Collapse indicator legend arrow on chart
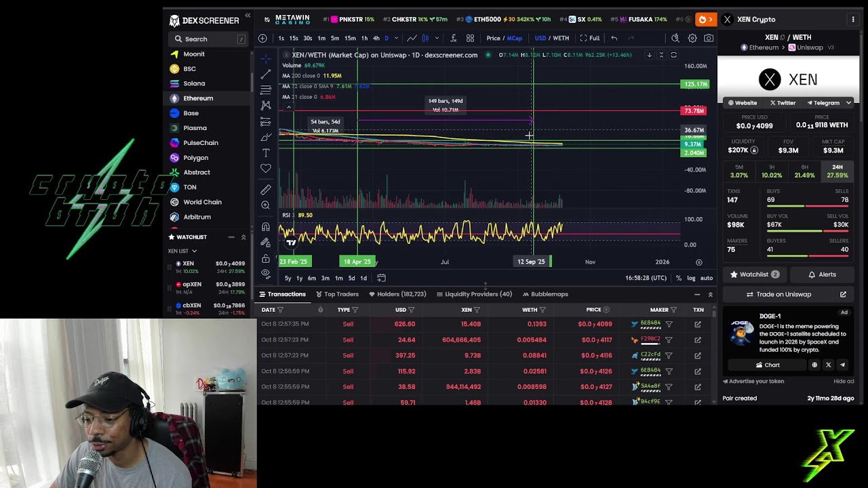Screen dimensions: 868x488 point(288,107)
